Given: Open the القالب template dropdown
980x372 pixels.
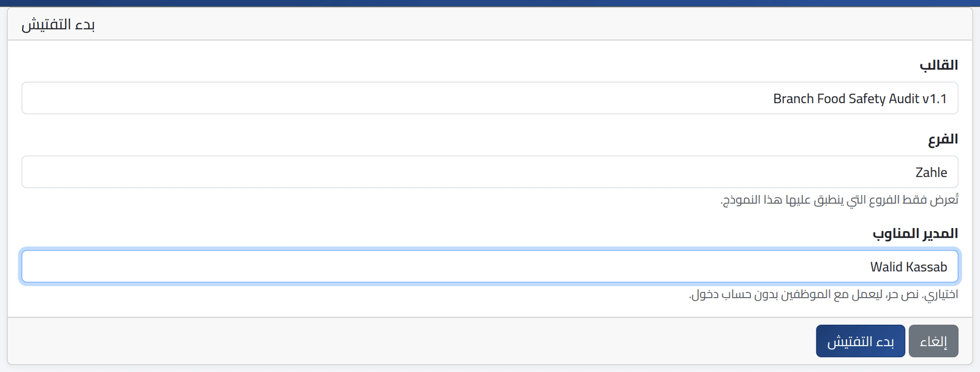Looking at the screenshot, I should click(x=490, y=98).
